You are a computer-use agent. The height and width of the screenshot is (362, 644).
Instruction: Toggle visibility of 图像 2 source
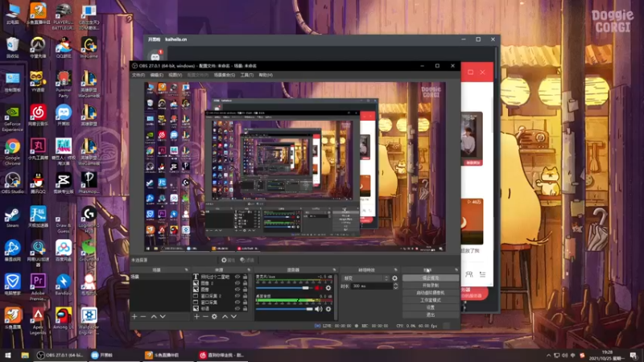[x=237, y=283]
